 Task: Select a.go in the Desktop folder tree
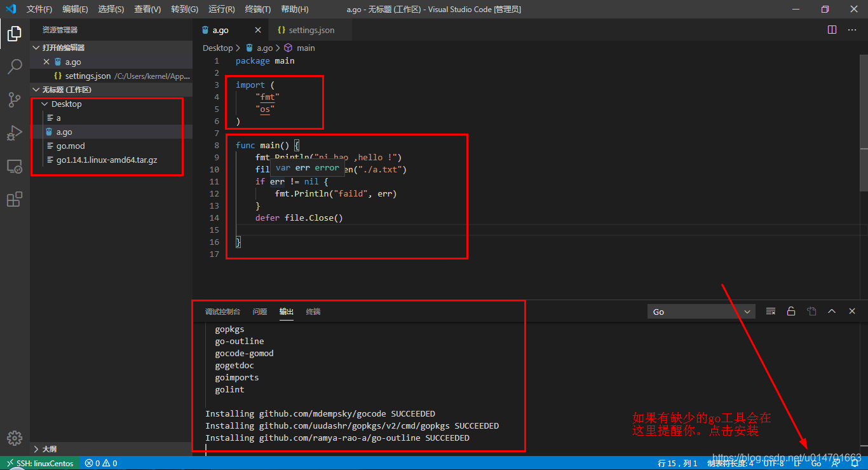[x=111, y=132]
